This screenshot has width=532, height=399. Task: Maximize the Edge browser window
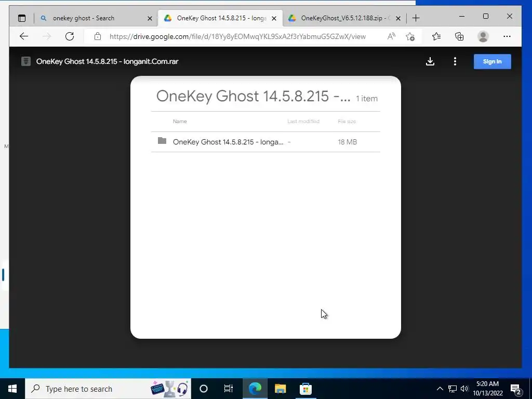pos(486,16)
